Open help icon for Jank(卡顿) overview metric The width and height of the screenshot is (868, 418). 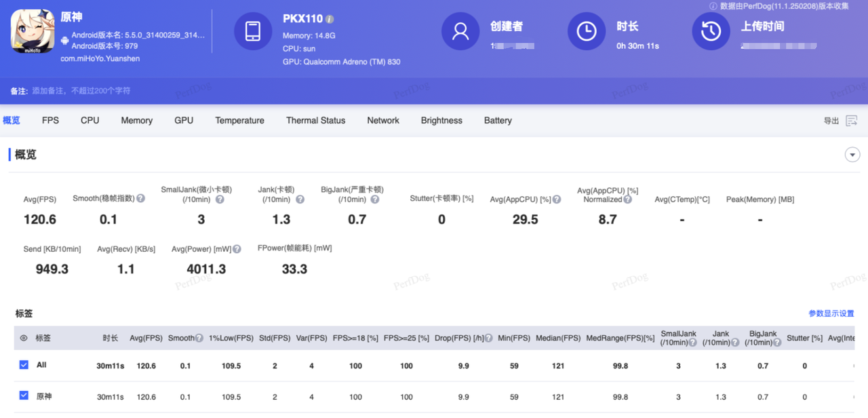click(300, 199)
